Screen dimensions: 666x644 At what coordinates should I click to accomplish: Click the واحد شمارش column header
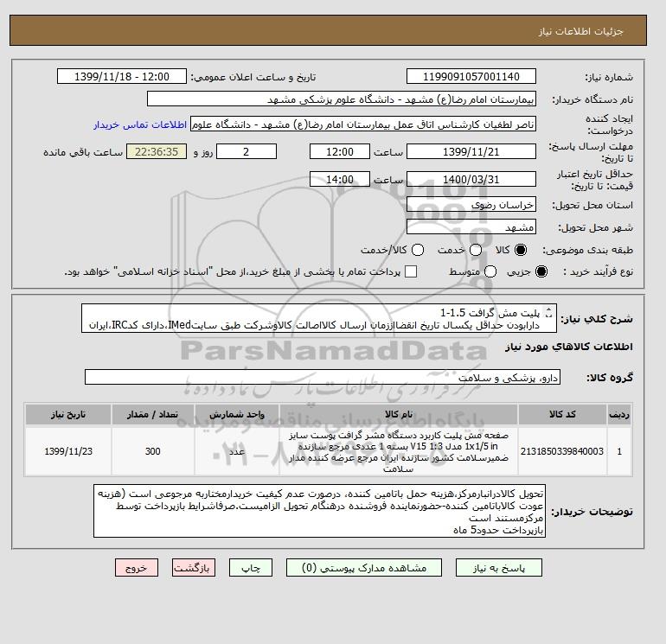click(237, 414)
